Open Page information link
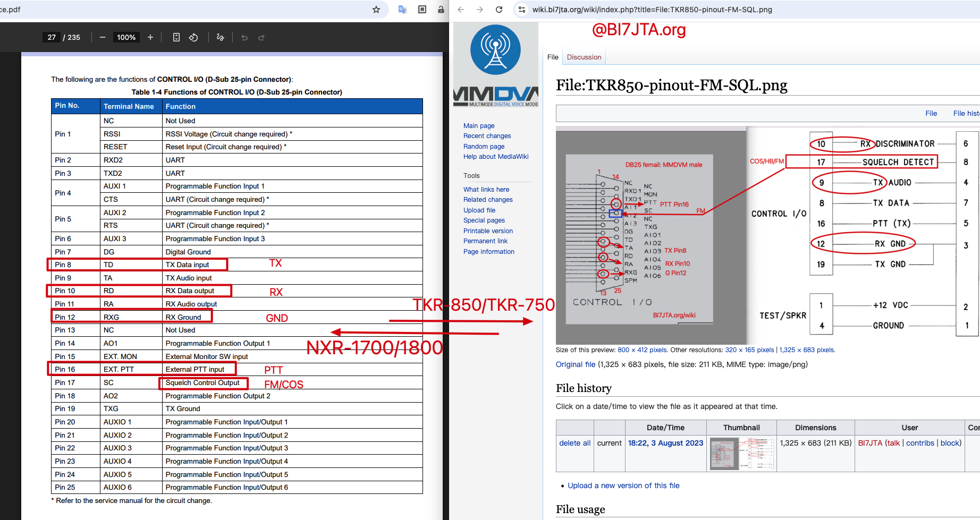 click(489, 252)
